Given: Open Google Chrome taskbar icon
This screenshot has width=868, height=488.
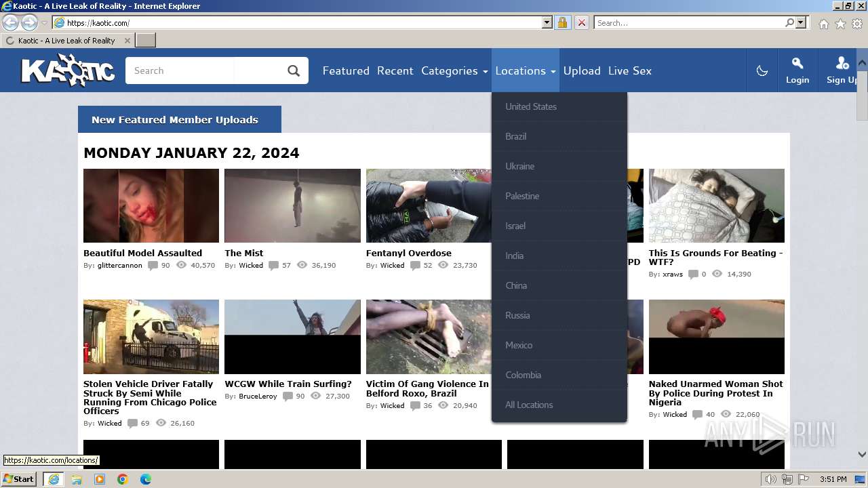Looking at the screenshot, I should [123, 479].
